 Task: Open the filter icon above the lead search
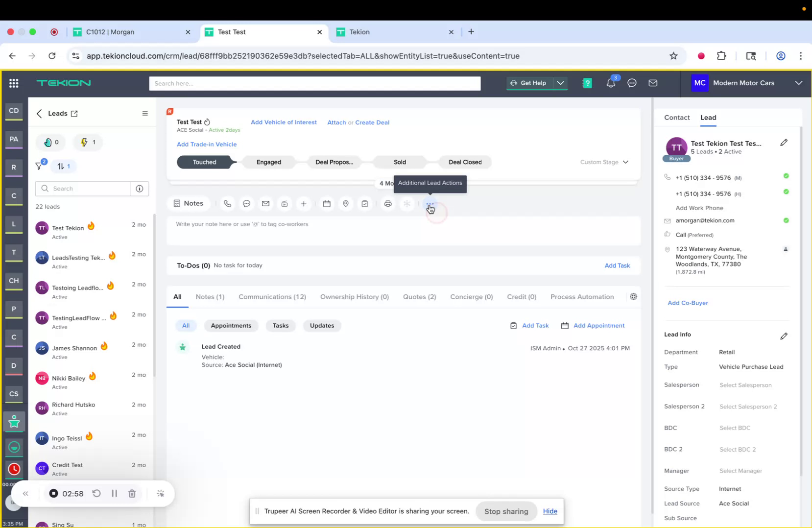click(x=39, y=166)
